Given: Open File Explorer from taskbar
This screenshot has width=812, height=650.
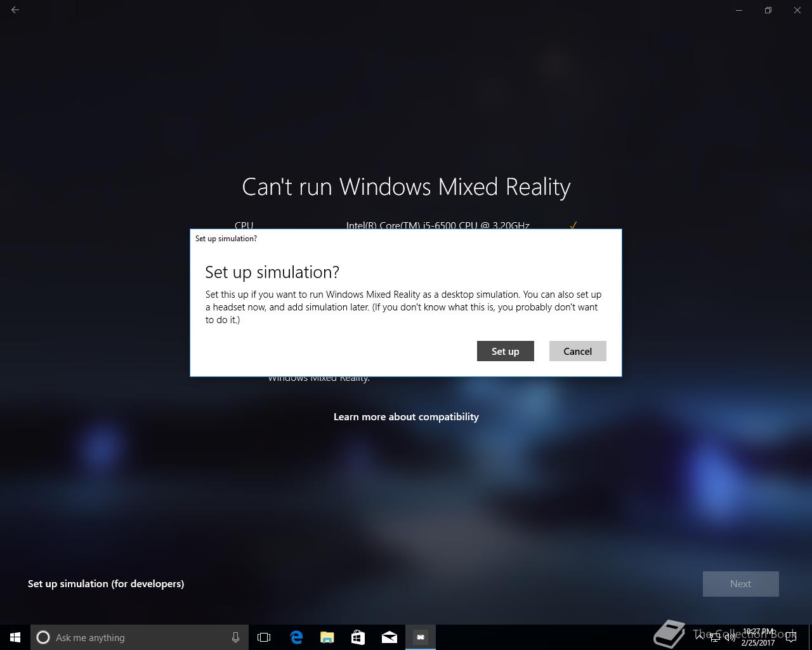Looking at the screenshot, I should tap(327, 637).
